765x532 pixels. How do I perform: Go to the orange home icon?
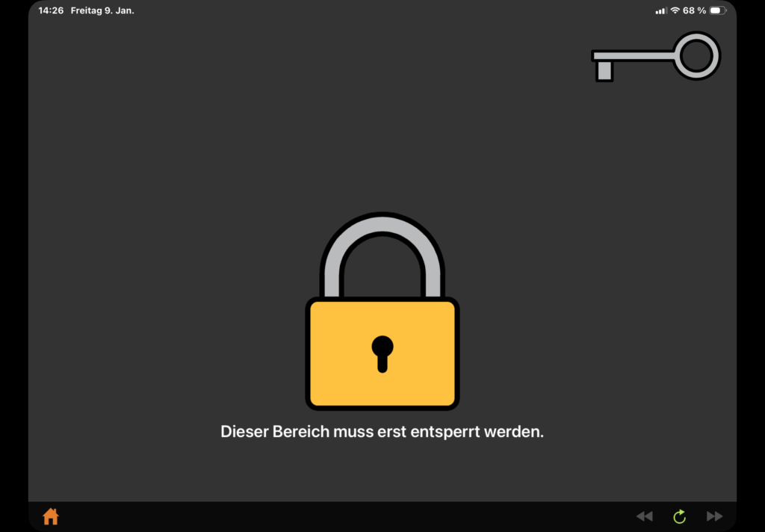click(51, 516)
